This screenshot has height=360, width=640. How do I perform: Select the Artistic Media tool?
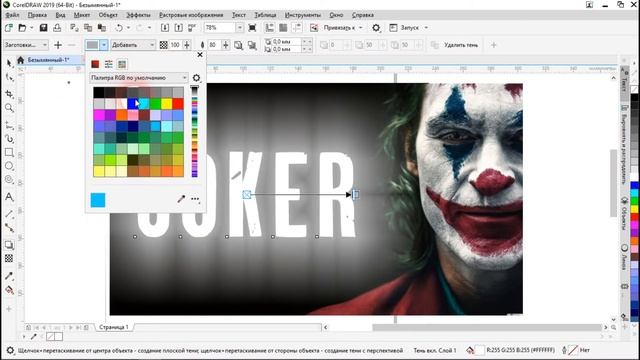[x=9, y=139]
